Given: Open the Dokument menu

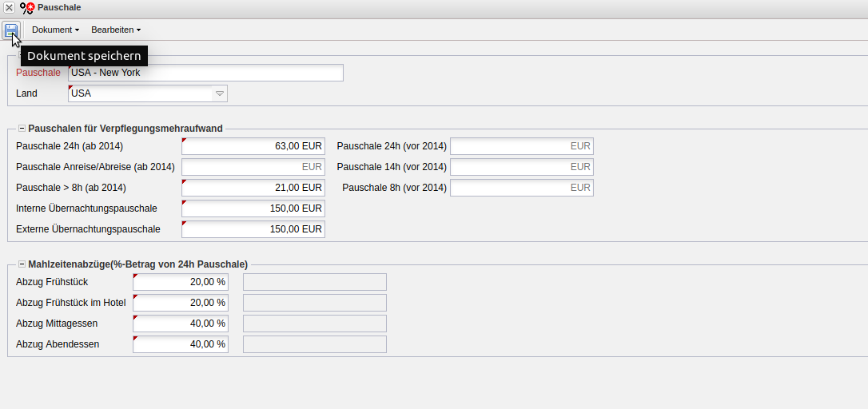Looking at the screenshot, I should [x=55, y=30].
